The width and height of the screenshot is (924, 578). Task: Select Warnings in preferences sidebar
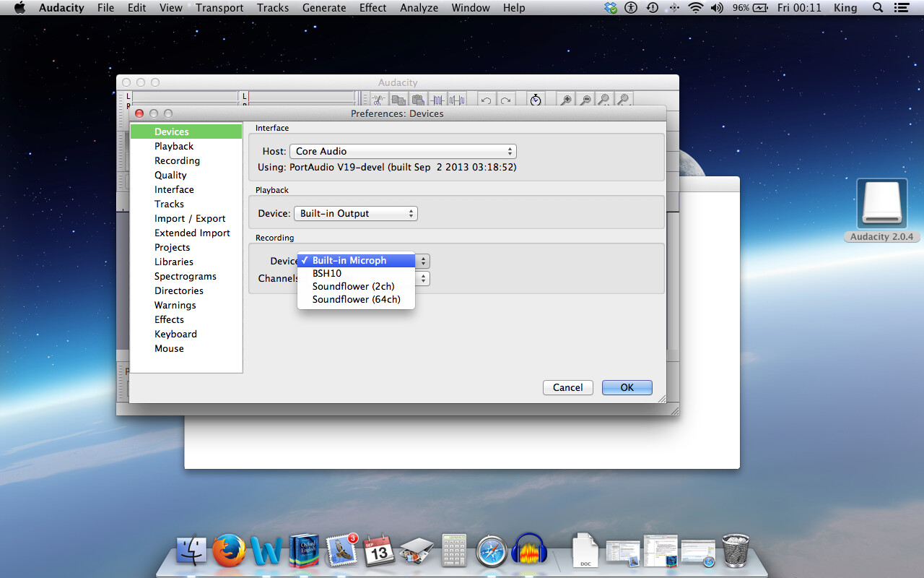pyautogui.click(x=186, y=305)
